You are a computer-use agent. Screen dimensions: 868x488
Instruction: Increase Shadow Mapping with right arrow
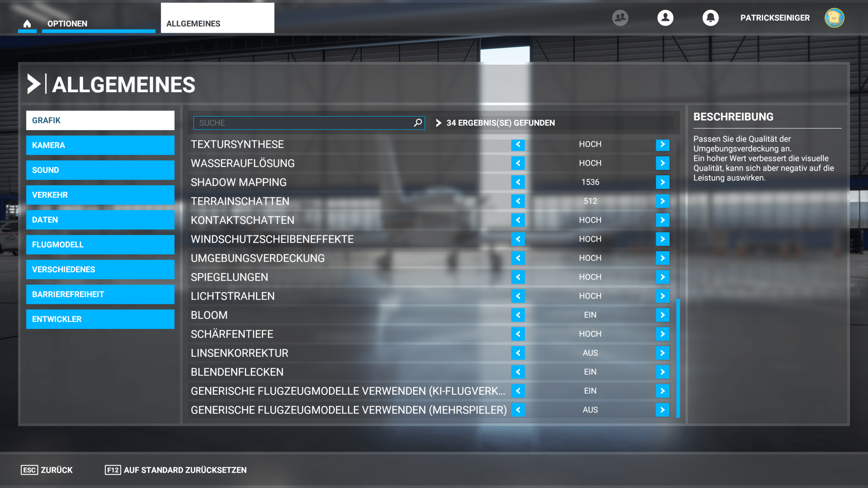click(662, 182)
